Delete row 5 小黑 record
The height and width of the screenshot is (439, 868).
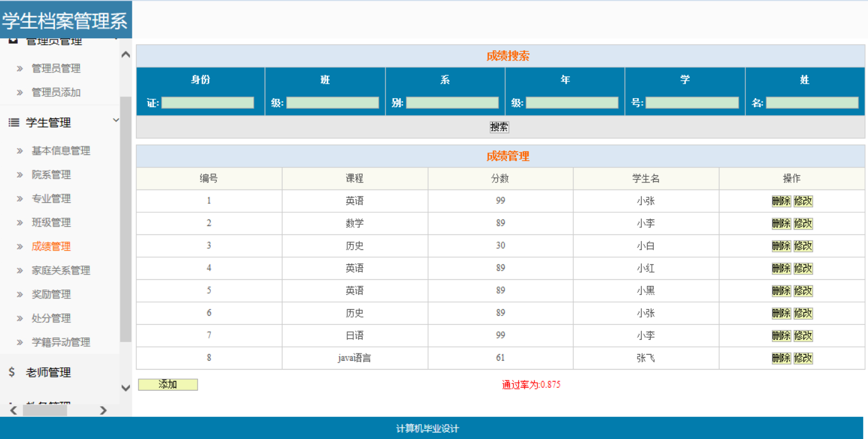[x=781, y=291]
